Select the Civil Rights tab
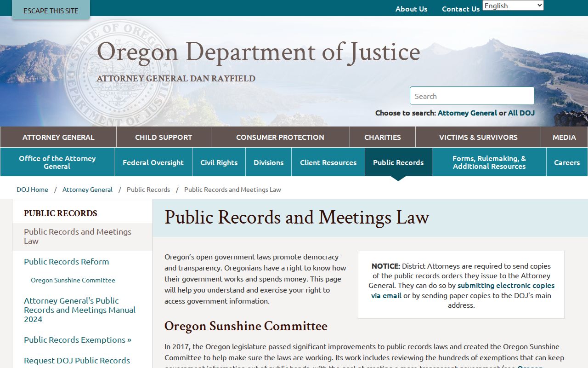Viewport: 588px width, 368px height. pos(219,162)
